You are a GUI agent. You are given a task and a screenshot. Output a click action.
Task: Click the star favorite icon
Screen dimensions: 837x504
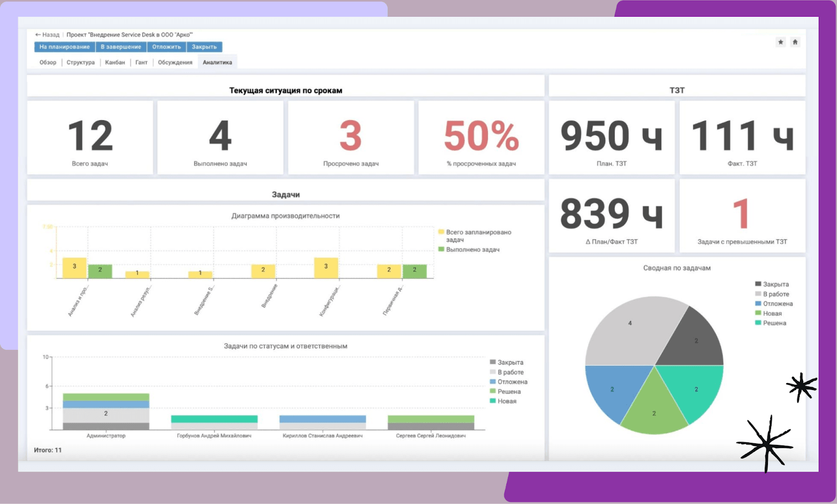tap(781, 42)
